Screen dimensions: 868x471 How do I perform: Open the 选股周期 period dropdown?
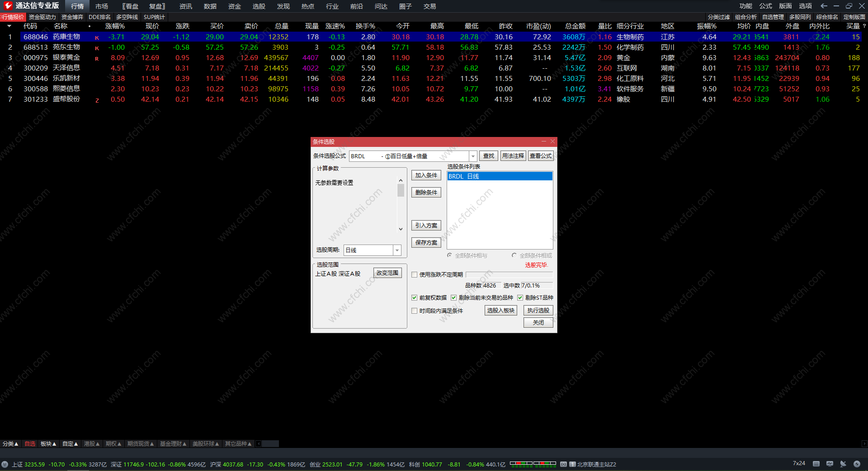click(x=397, y=250)
